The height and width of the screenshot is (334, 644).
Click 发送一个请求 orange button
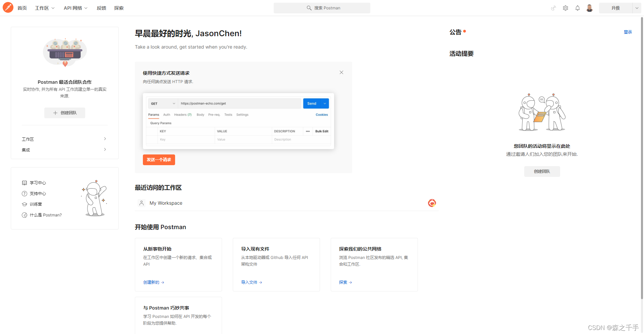tap(159, 160)
